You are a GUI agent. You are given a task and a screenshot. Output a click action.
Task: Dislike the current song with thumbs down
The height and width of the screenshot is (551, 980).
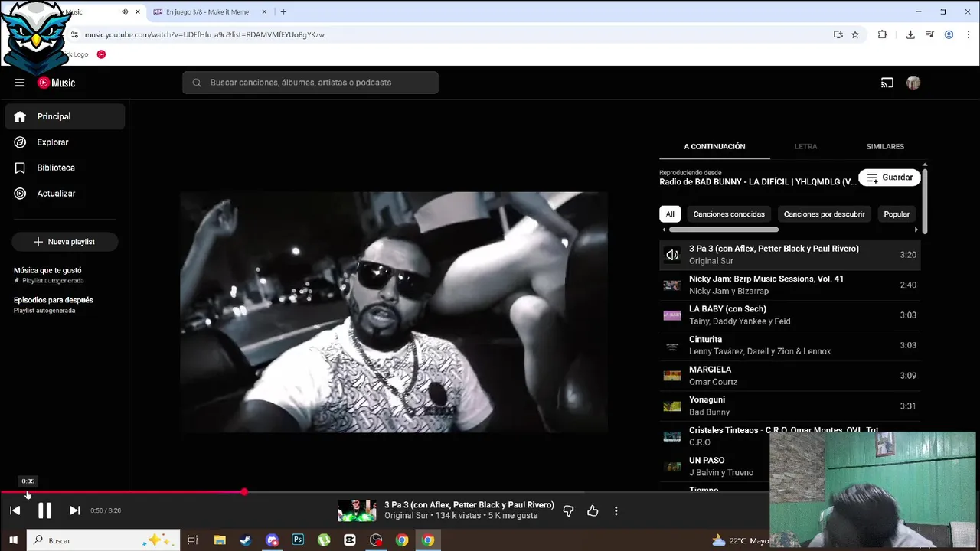point(568,510)
